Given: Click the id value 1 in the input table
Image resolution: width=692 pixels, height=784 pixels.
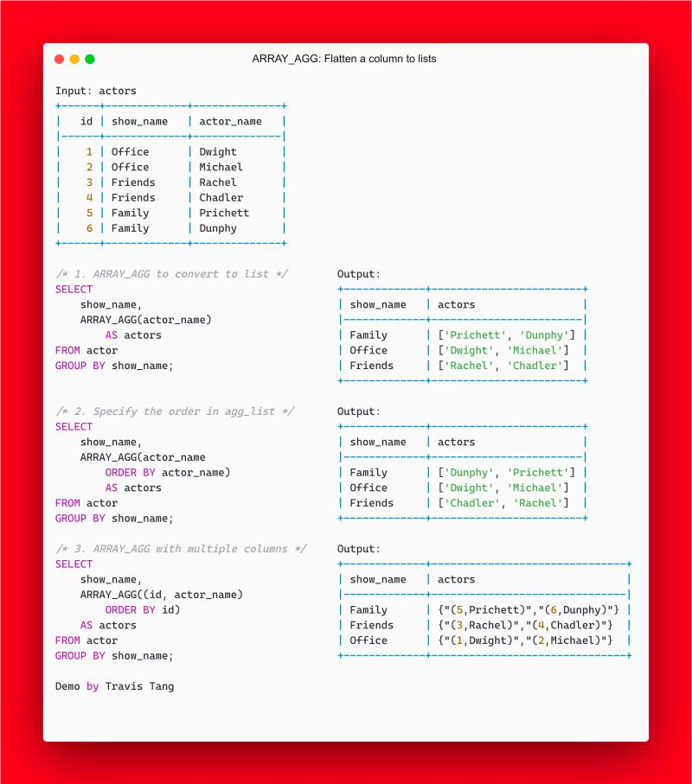Looking at the screenshot, I should [x=90, y=152].
